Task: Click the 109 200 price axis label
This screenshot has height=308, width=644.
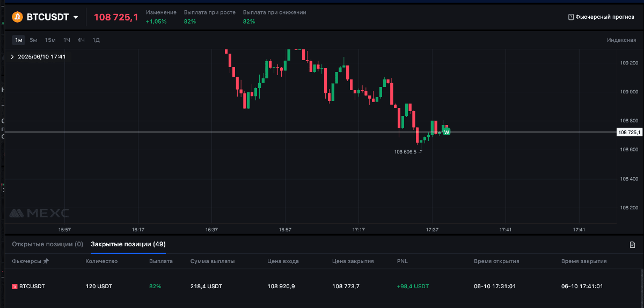Action: tap(628, 63)
